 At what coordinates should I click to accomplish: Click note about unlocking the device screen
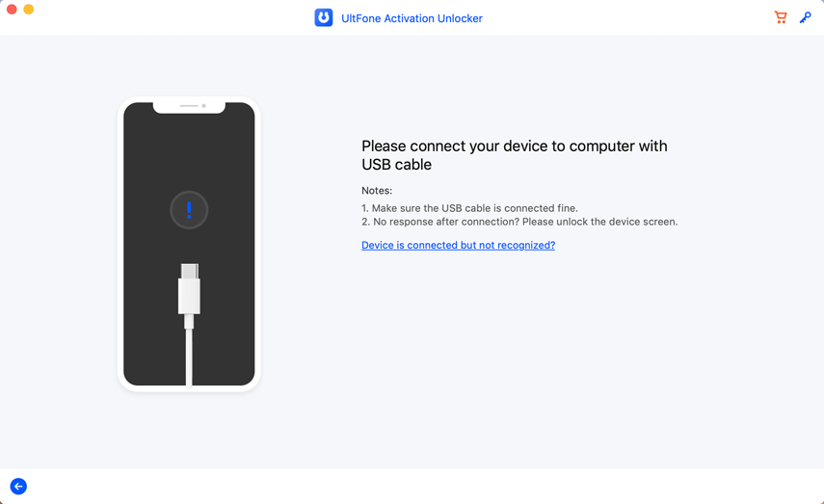pyautogui.click(x=519, y=222)
